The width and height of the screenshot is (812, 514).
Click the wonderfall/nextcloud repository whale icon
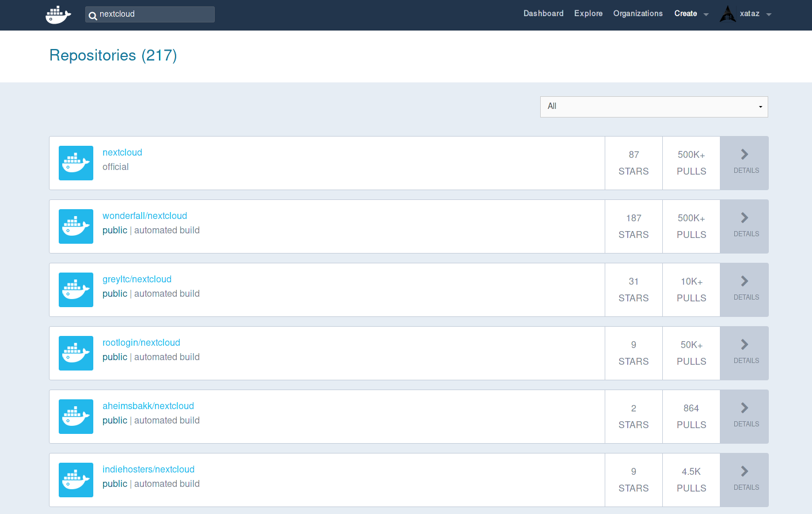point(76,226)
